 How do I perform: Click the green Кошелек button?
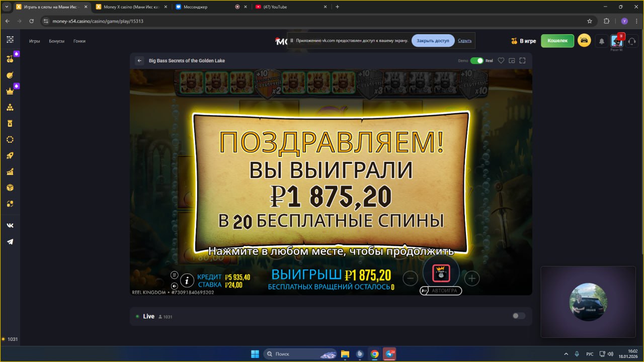click(557, 41)
